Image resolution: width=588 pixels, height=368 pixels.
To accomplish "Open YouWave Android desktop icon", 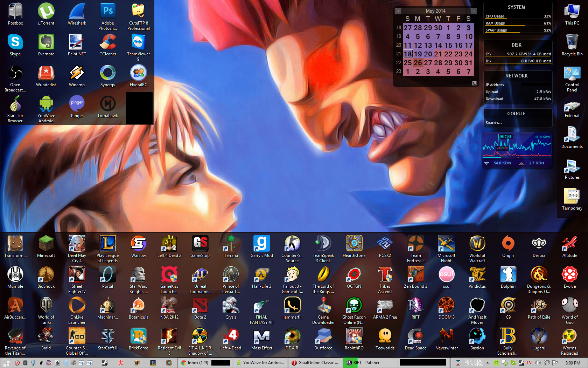I will tap(46, 109).
